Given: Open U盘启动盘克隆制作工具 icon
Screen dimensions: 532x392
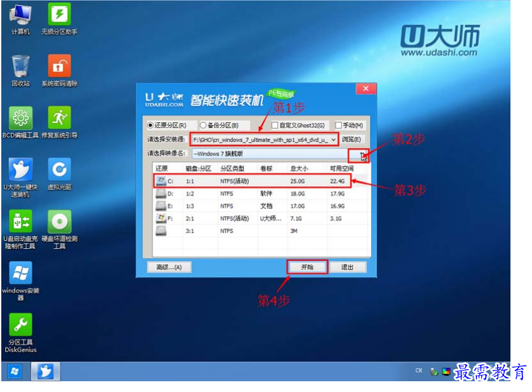Looking at the screenshot, I should click(x=20, y=229).
